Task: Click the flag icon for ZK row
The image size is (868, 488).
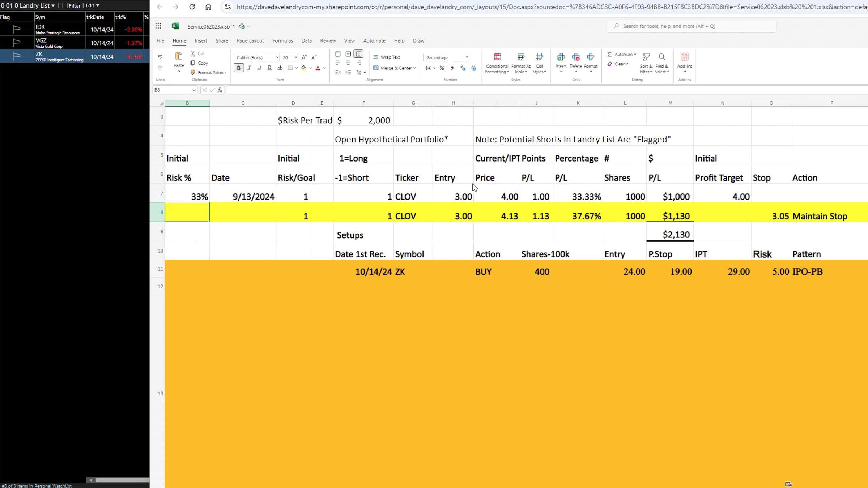Action: click(17, 56)
